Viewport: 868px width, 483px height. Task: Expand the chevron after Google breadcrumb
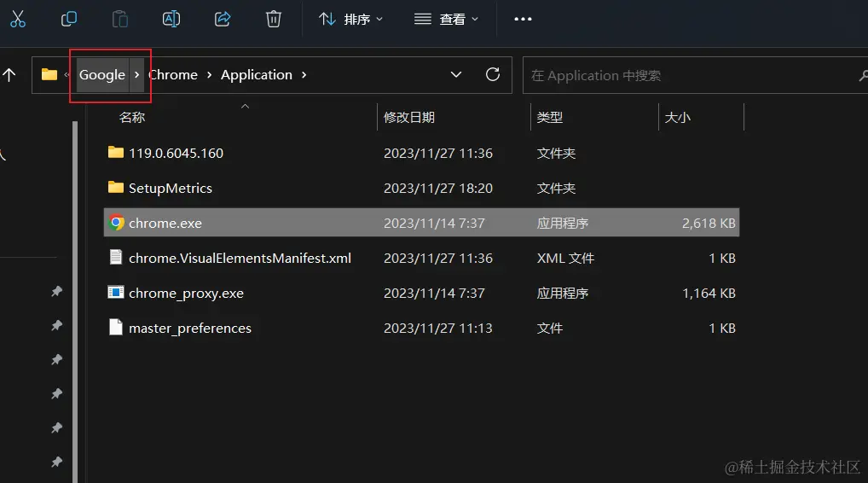(136, 74)
